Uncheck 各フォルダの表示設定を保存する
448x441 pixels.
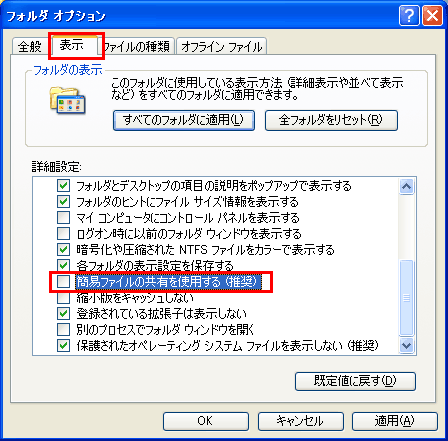click(63, 266)
